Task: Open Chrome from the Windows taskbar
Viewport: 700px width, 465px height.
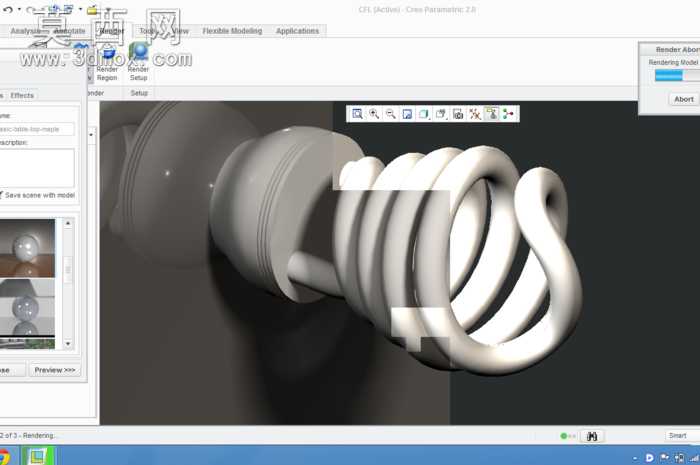Action: click(x=4, y=457)
